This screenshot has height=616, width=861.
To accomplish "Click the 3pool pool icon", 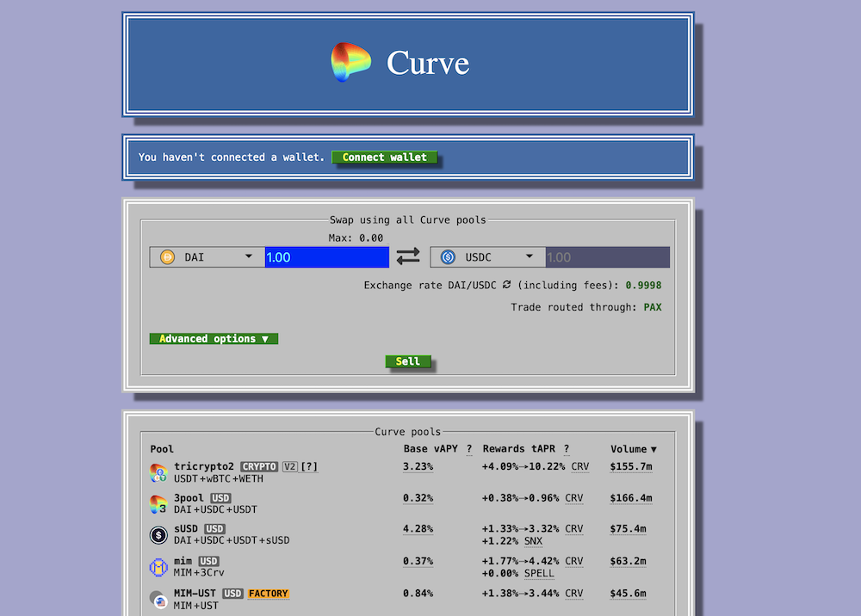I will [158, 504].
